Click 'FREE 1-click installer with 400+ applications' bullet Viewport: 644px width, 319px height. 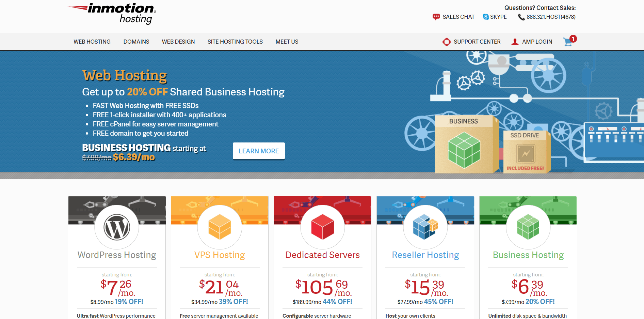[159, 115]
